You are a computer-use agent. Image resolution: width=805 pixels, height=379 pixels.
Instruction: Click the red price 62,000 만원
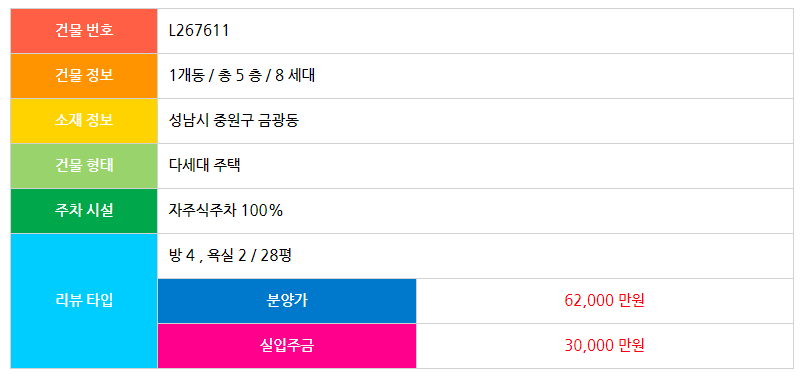(604, 301)
